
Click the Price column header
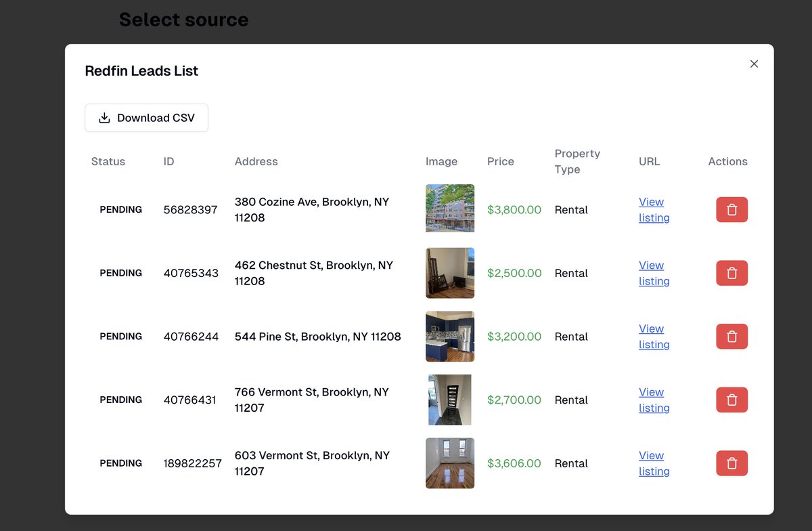[501, 161]
